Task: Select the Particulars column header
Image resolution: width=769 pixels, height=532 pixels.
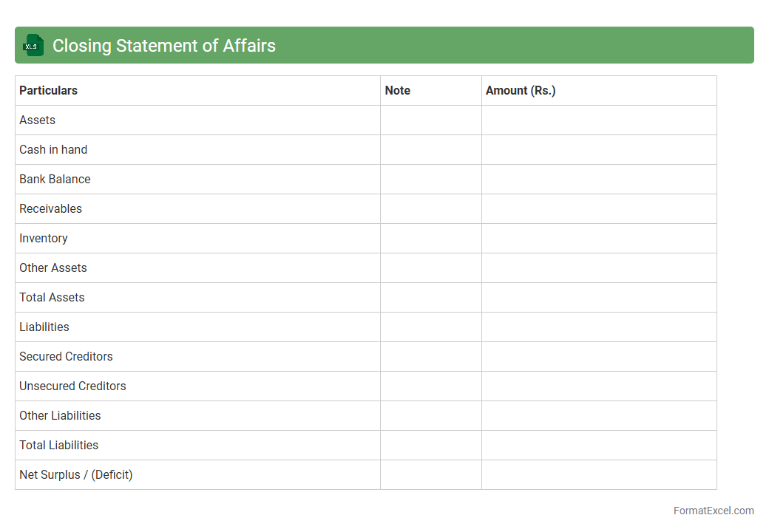Action: point(49,91)
